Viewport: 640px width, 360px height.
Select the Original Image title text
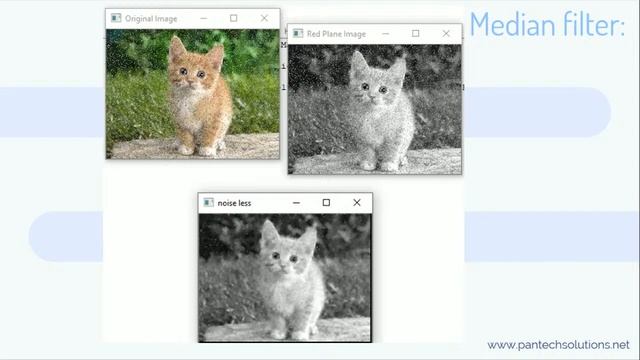[151, 19]
